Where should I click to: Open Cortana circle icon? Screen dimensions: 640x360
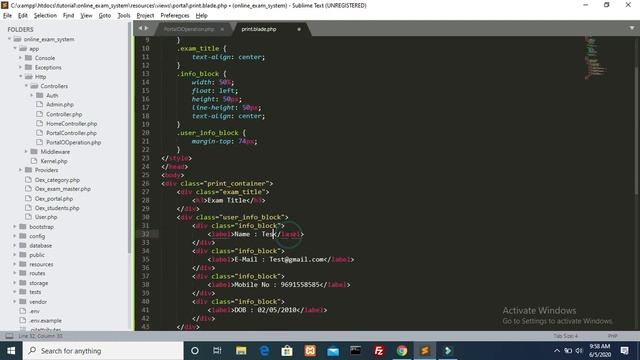[195, 351]
